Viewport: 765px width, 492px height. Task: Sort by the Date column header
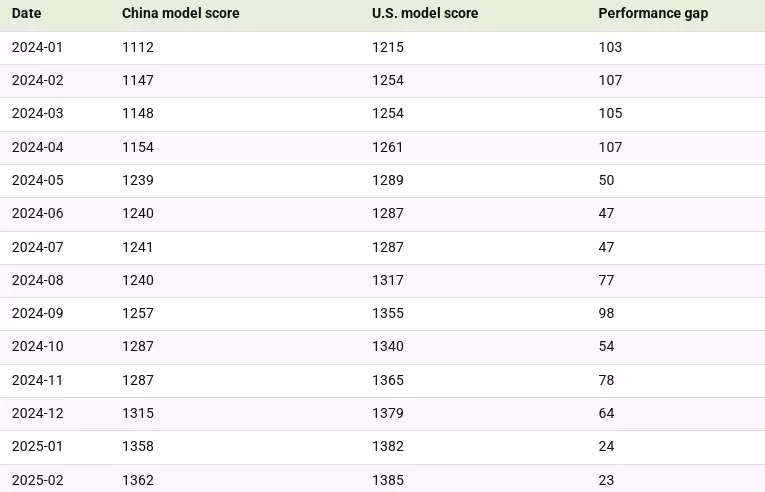(x=27, y=14)
